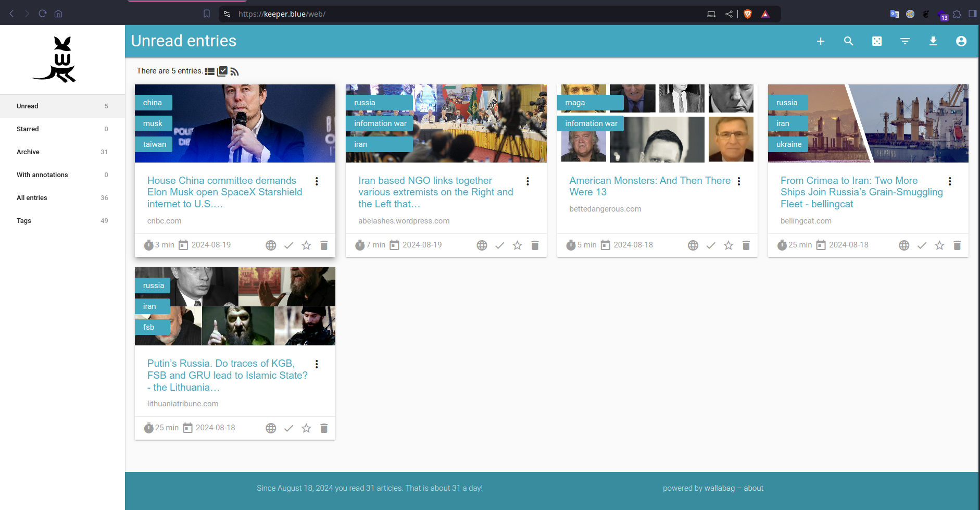The height and width of the screenshot is (510, 980).
Task: Open All entries in the sidebar
Action: (62, 198)
